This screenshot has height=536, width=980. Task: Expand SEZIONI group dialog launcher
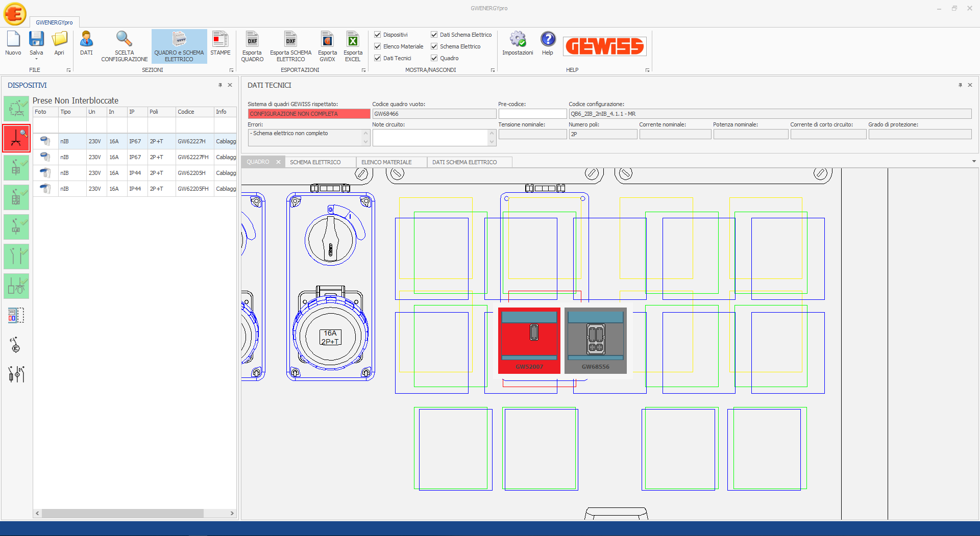(x=231, y=70)
